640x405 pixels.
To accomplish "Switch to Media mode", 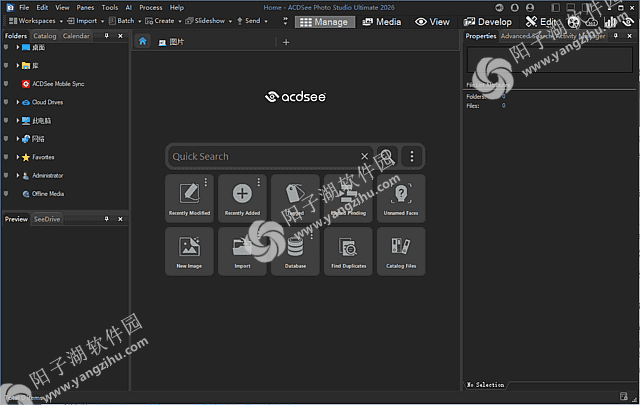I will pyautogui.click(x=382, y=22).
